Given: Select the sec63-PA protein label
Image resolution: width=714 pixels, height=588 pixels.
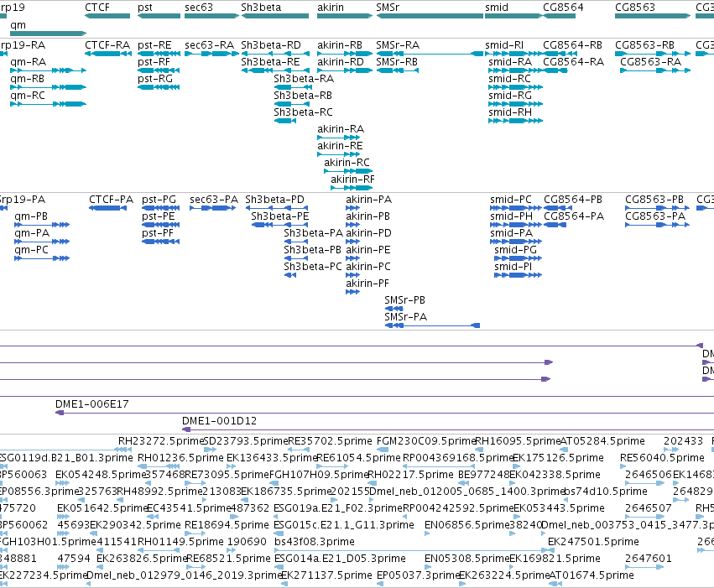Looking at the screenshot, I should click(214, 200).
